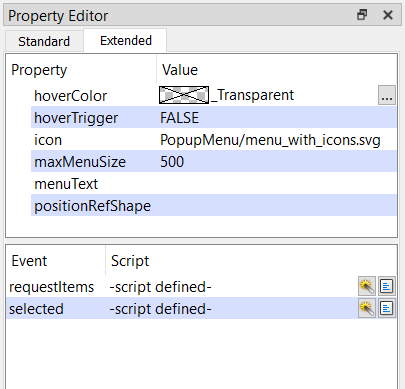
Task: Open script wizard for selected event
Action: coord(367,308)
